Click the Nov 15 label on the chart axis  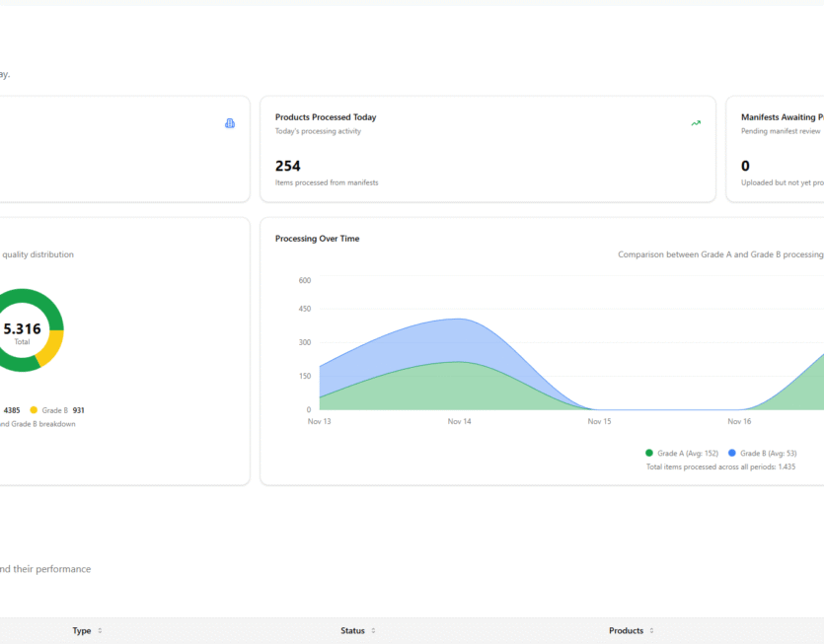click(599, 421)
